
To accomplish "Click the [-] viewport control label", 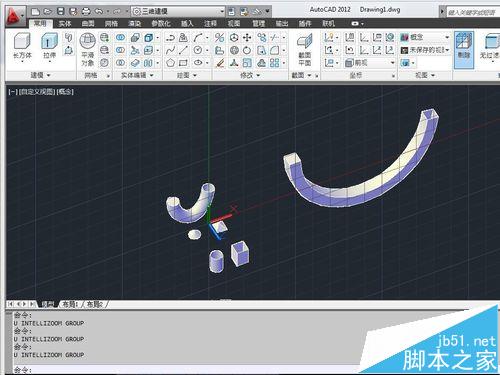I will click(x=13, y=92).
